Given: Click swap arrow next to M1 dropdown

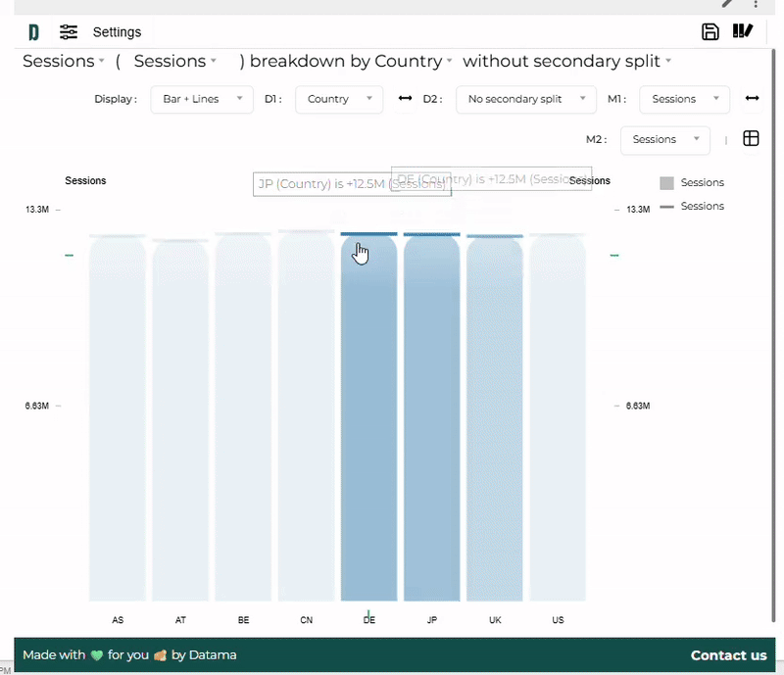Looking at the screenshot, I should click(752, 99).
